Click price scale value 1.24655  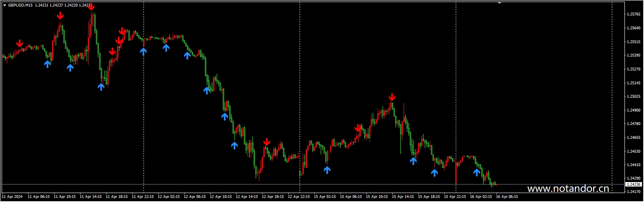pos(633,138)
